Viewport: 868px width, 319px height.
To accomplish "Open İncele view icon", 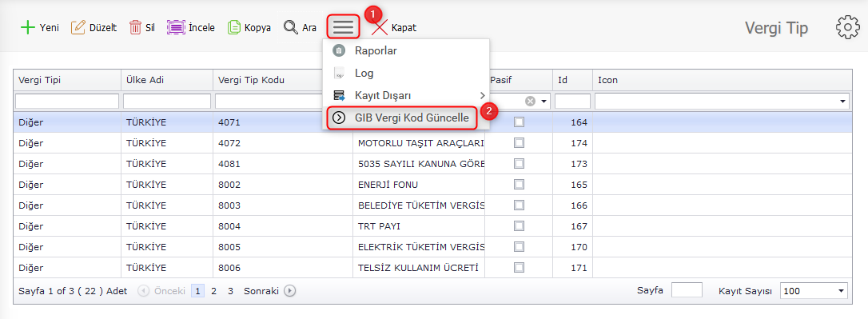I will tap(176, 27).
